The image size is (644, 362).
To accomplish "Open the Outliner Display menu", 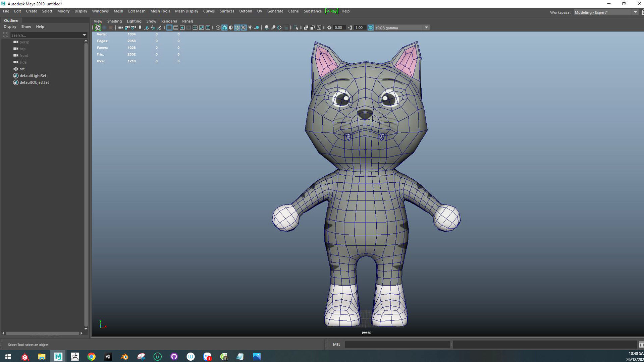I will pos(10,26).
